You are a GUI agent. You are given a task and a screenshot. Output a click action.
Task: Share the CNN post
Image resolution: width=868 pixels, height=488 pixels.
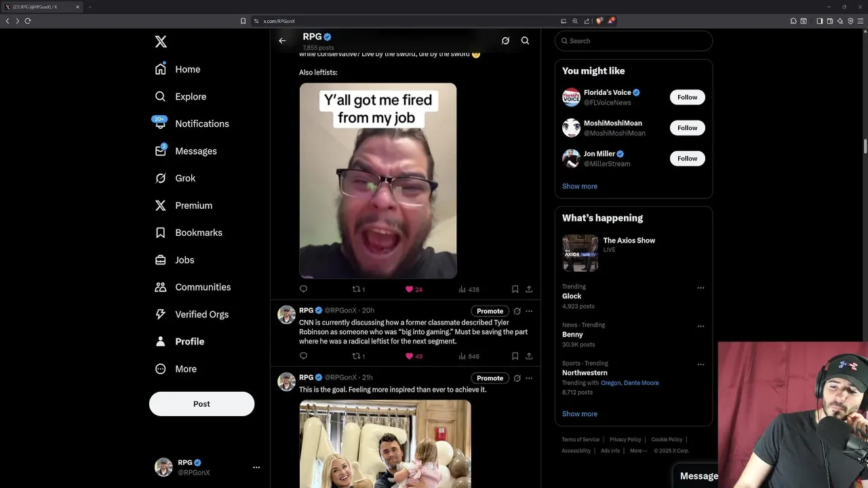click(529, 356)
